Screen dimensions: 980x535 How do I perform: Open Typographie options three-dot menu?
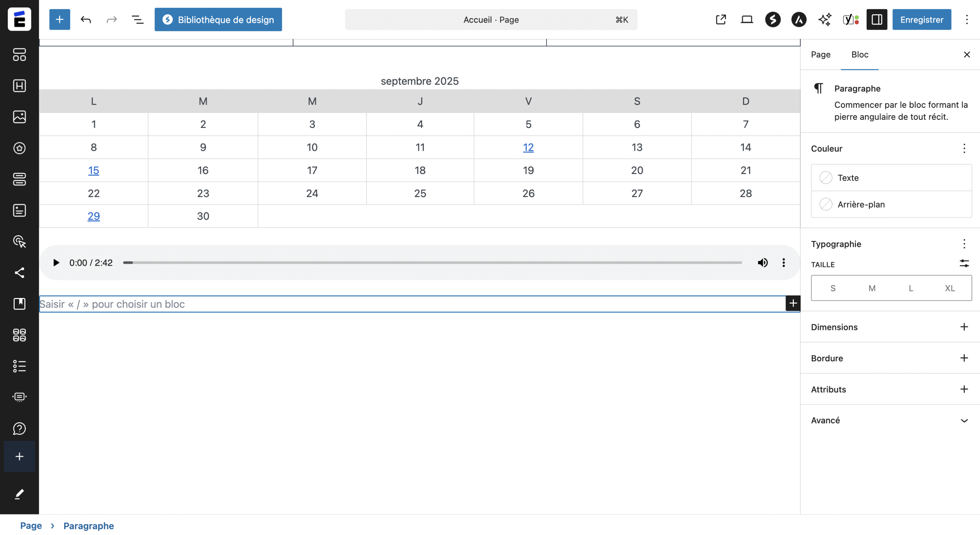pos(964,244)
